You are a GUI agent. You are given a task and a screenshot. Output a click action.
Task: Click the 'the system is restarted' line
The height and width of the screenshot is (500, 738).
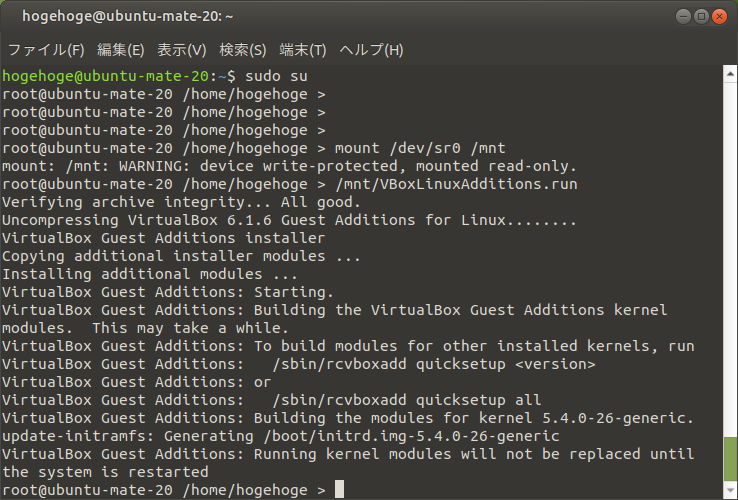(x=105, y=472)
